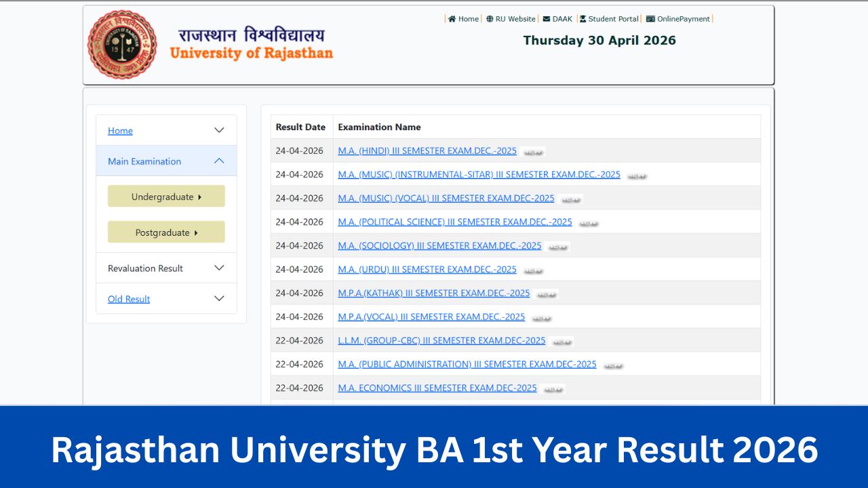Open the RU Website link
Screen dimensions: 868x488
[x=515, y=19]
